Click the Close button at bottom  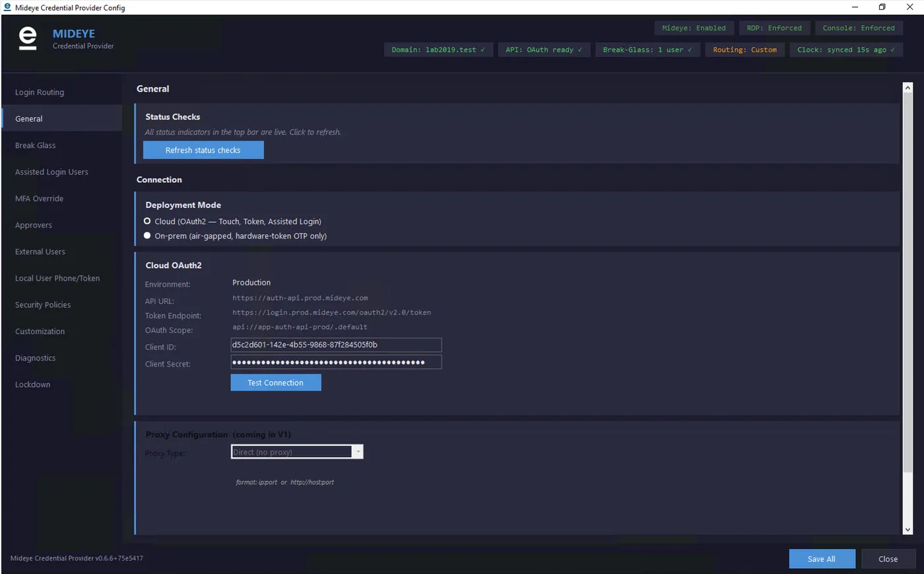(x=888, y=559)
